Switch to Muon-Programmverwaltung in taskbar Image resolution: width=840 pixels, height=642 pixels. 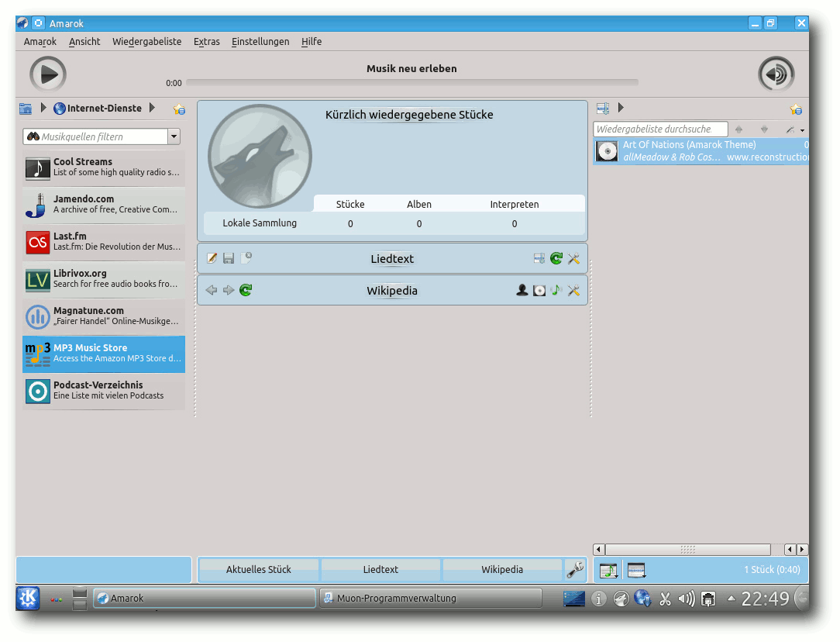pyautogui.click(x=431, y=598)
